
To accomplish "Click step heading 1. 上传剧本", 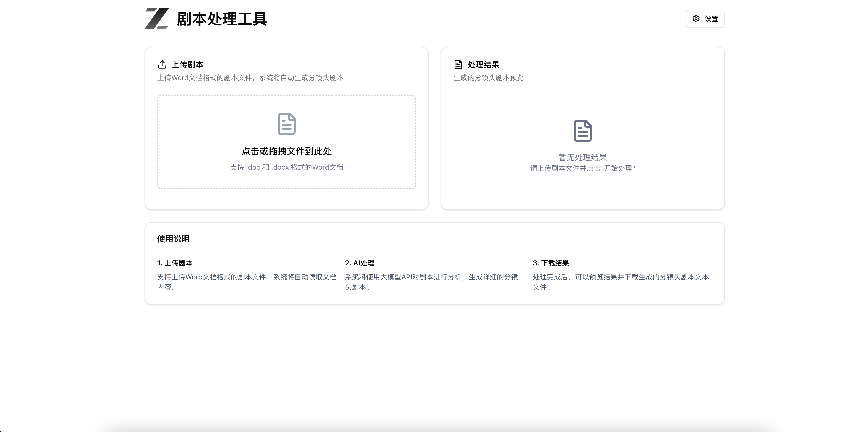I will coord(175,263).
